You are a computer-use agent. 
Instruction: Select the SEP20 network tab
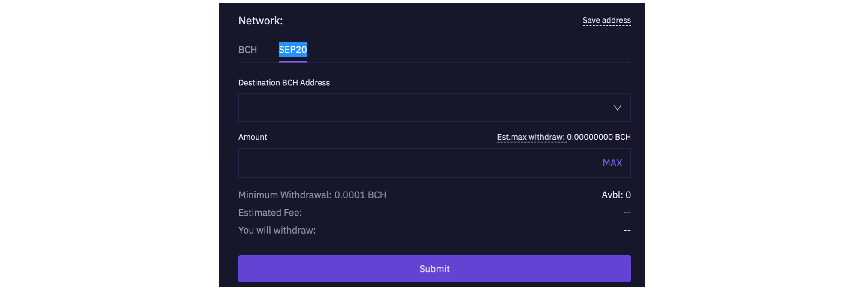pyautogui.click(x=293, y=50)
